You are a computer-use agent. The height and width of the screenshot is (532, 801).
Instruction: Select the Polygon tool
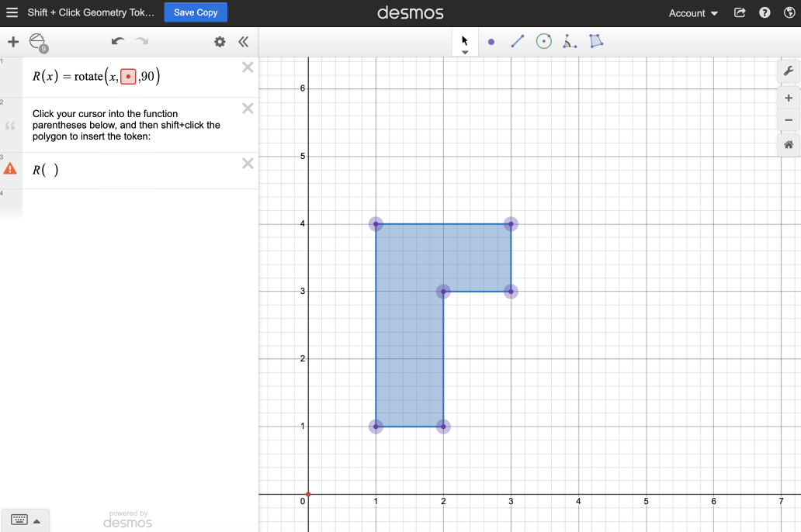coord(596,42)
